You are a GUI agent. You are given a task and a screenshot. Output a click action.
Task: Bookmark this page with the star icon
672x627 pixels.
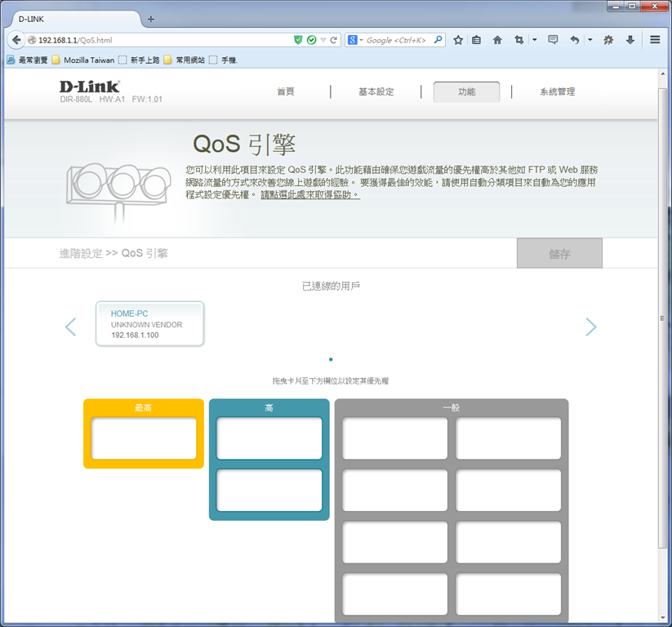(x=458, y=40)
